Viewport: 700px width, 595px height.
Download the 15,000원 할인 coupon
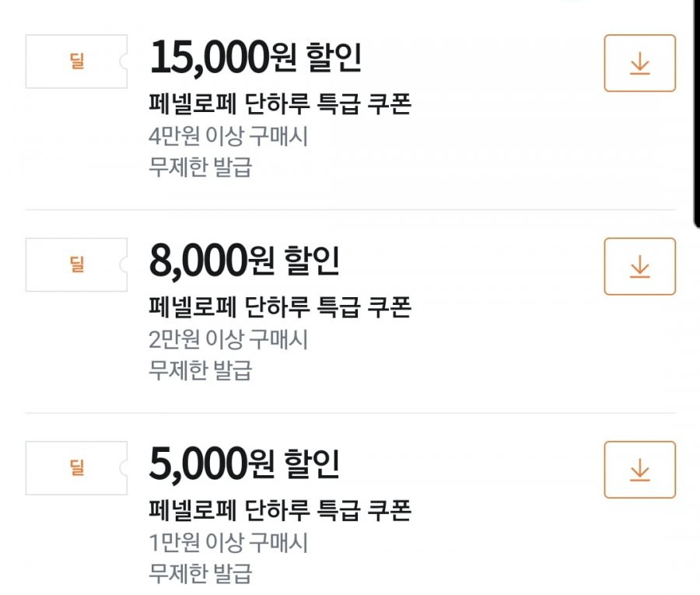[x=640, y=63]
